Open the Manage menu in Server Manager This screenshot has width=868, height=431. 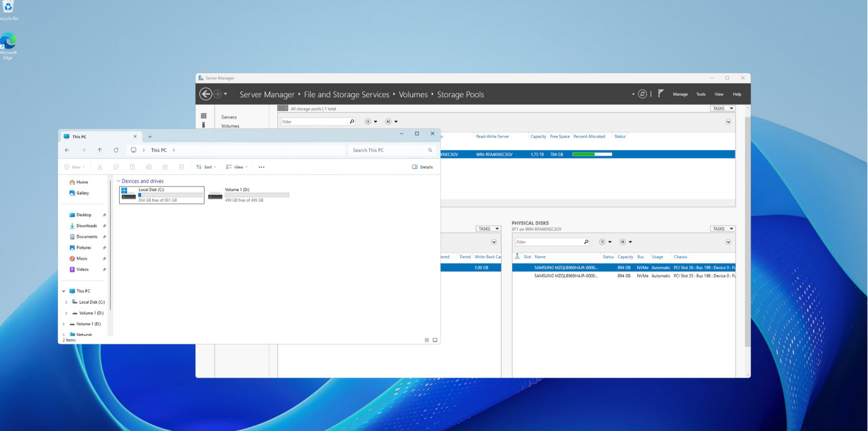(x=680, y=94)
